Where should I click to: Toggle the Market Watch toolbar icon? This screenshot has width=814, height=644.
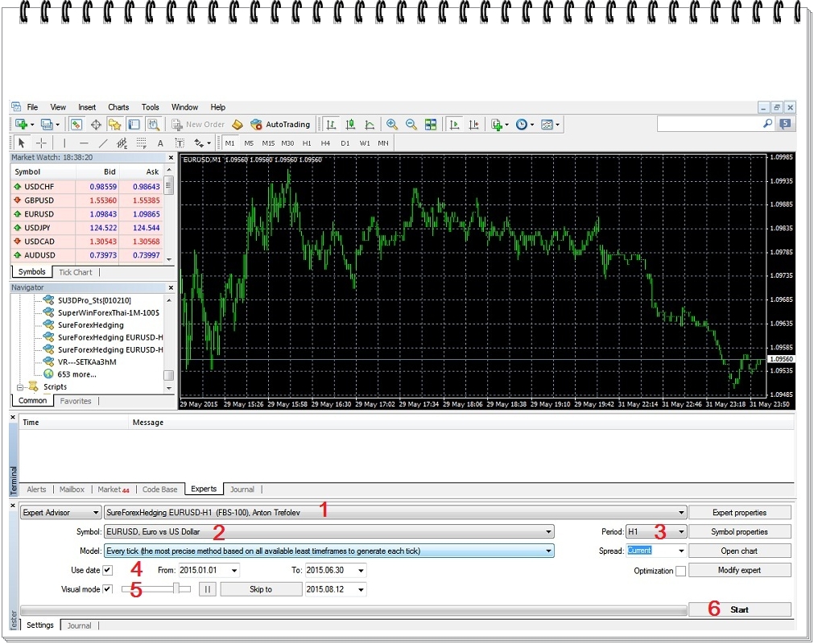pos(76,125)
